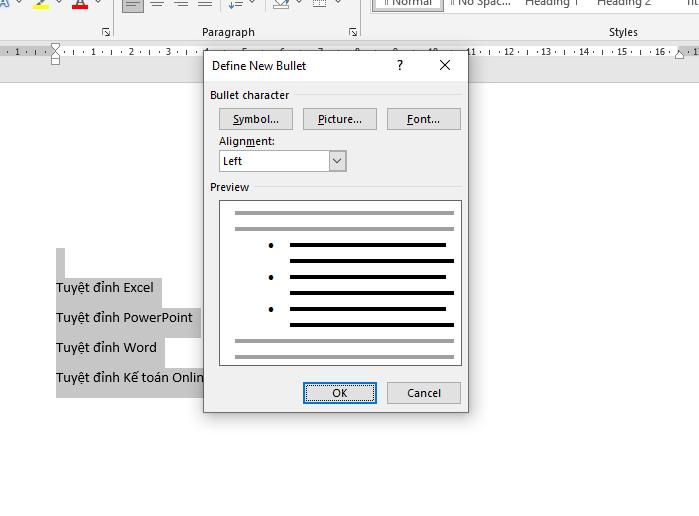Screen dimensions: 699x516
Task: Apply the Normal style
Action: coord(408,4)
